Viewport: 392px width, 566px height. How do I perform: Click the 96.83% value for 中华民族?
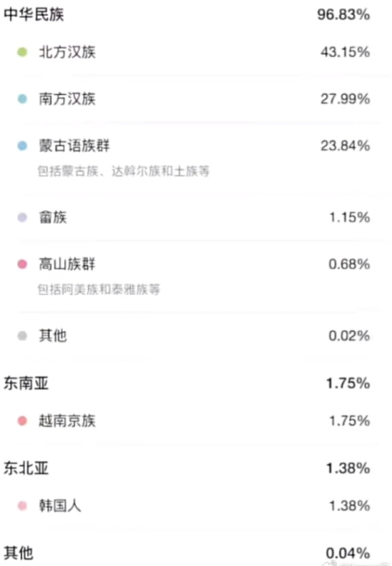point(343,14)
